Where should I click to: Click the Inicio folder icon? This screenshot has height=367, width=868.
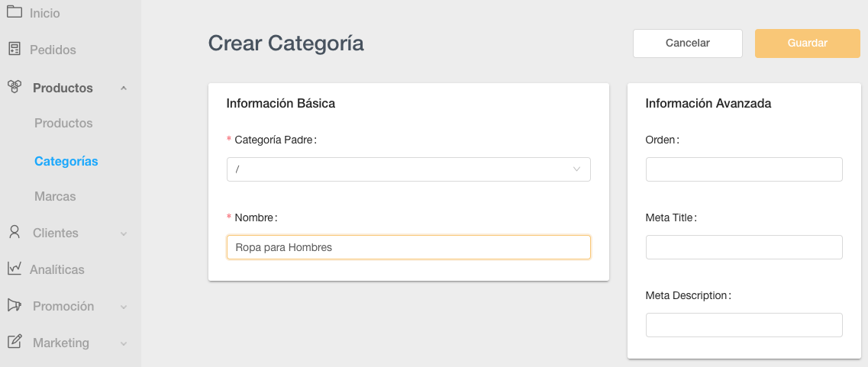14,12
